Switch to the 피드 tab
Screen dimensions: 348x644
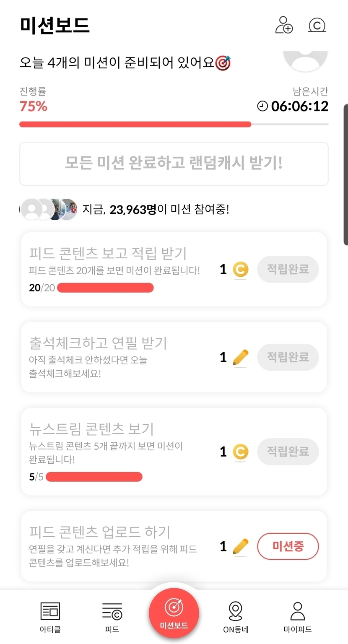112,616
